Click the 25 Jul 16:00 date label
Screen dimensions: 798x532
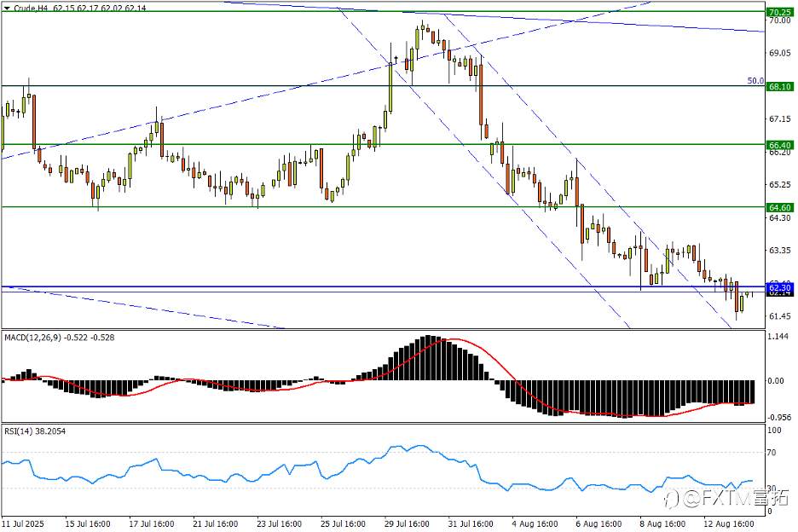[343, 523]
